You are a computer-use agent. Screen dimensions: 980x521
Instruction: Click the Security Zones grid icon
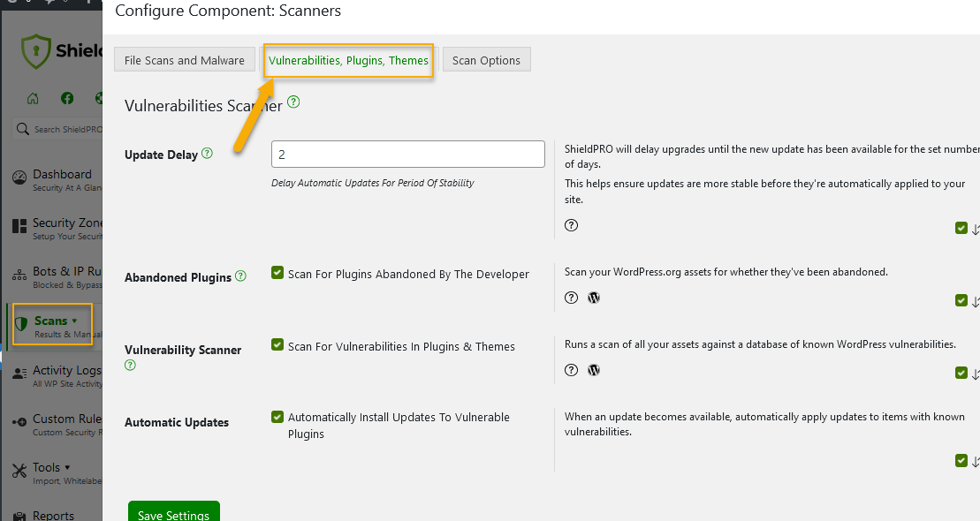pos(20,225)
